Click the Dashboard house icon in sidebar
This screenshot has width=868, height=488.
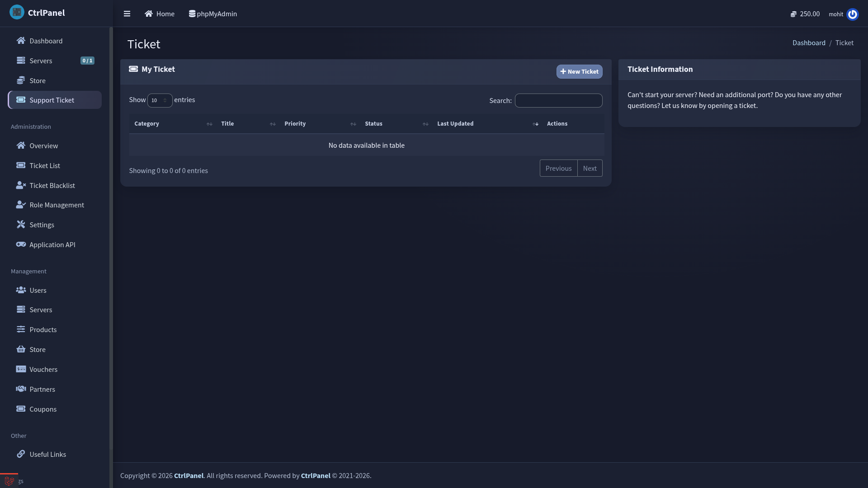(x=21, y=41)
